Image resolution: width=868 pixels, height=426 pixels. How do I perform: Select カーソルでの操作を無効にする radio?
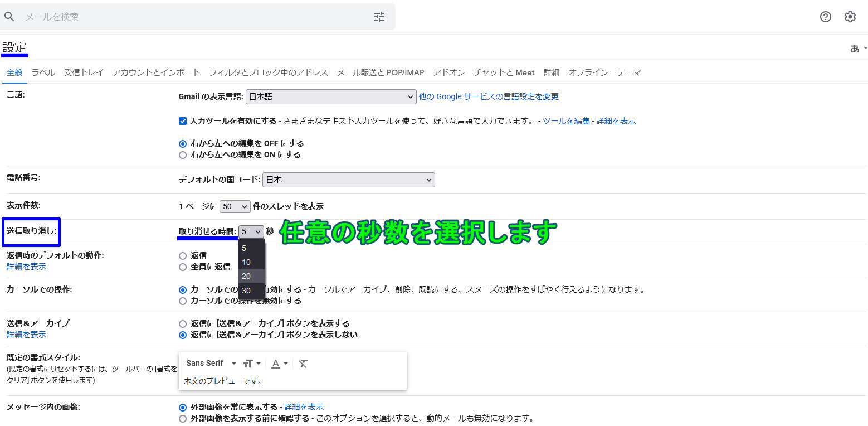click(183, 301)
